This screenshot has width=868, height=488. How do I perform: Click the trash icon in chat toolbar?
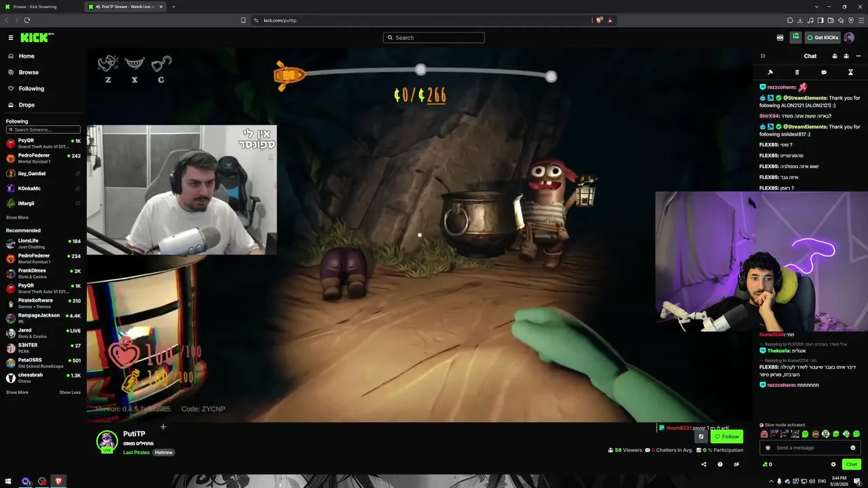click(x=797, y=73)
